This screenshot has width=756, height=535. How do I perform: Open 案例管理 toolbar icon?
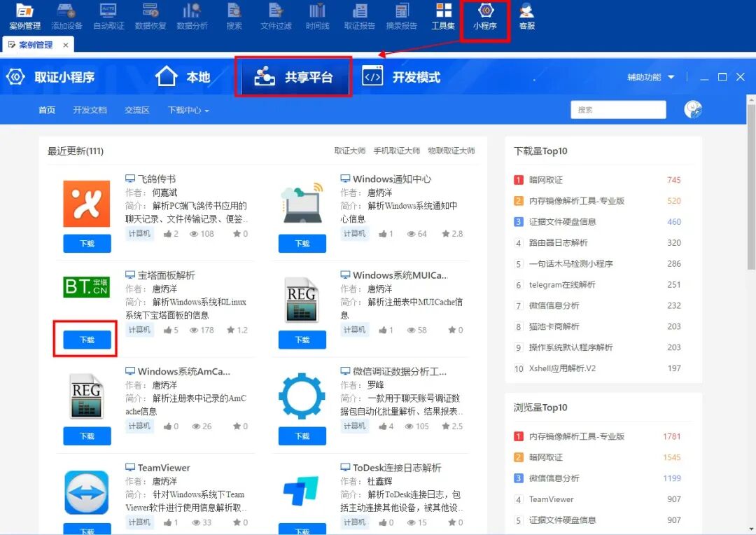click(x=24, y=16)
